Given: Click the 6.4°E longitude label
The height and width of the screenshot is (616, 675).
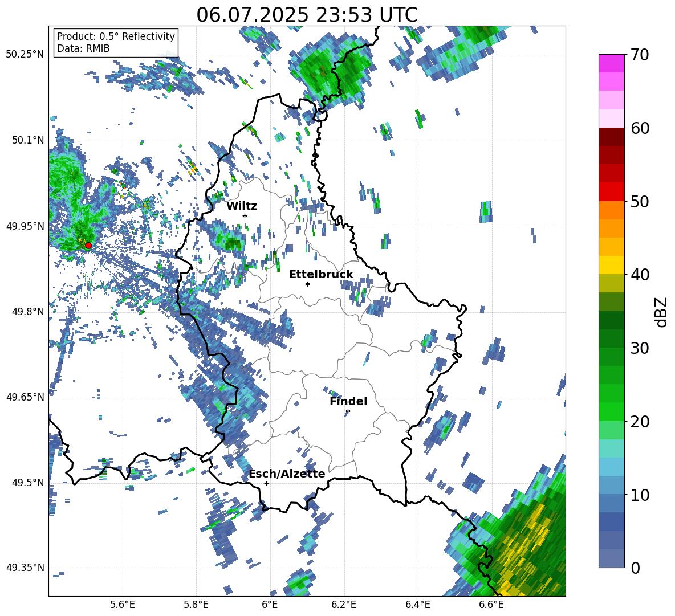Looking at the screenshot, I should click(418, 605).
